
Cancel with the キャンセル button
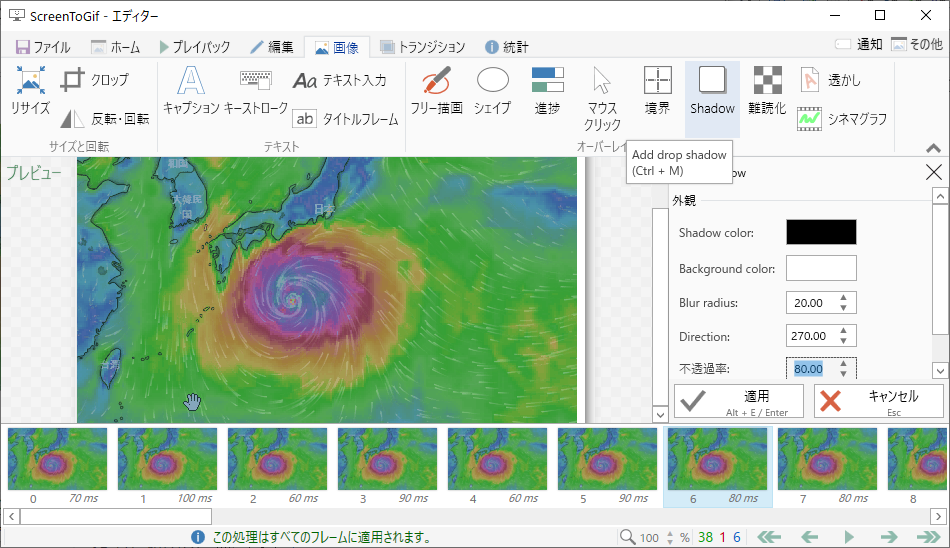point(879,401)
